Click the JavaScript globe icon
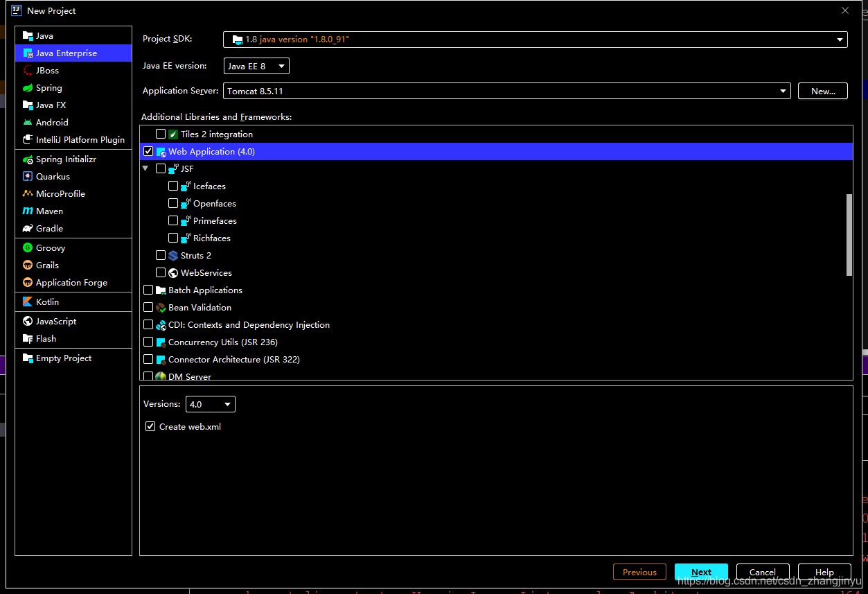 click(x=28, y=322)
